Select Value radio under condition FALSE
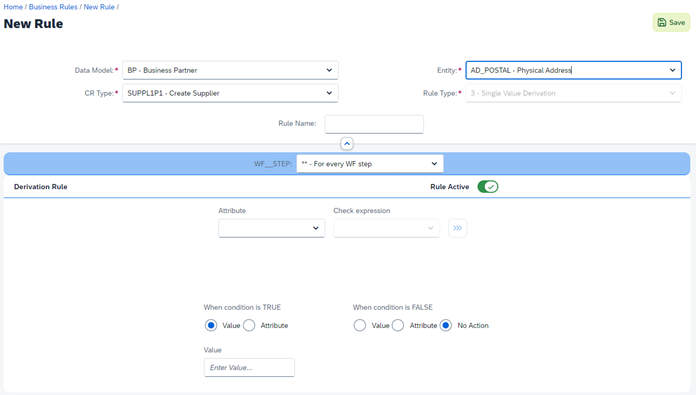This screenshot has height=395, width=696. click(360, 325)
